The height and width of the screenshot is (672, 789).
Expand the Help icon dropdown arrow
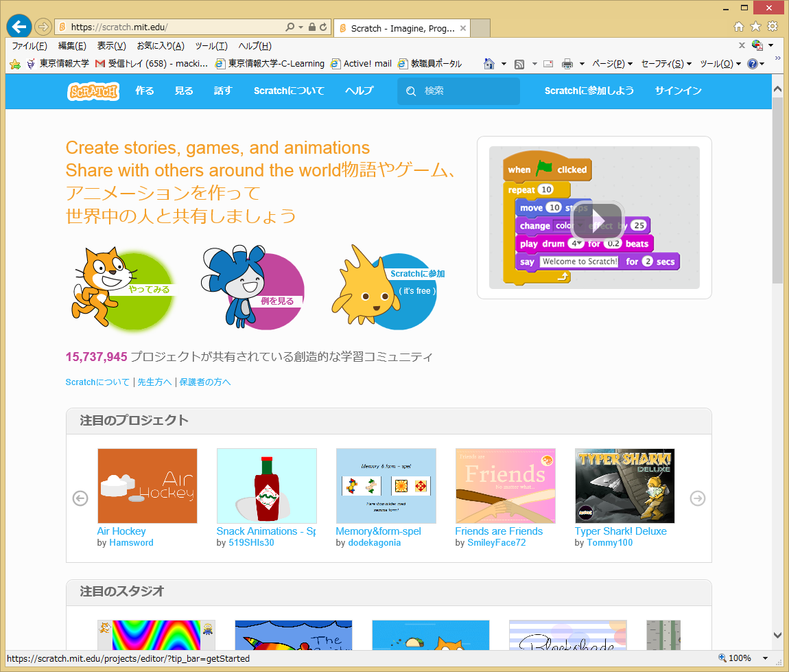(762, 64)
